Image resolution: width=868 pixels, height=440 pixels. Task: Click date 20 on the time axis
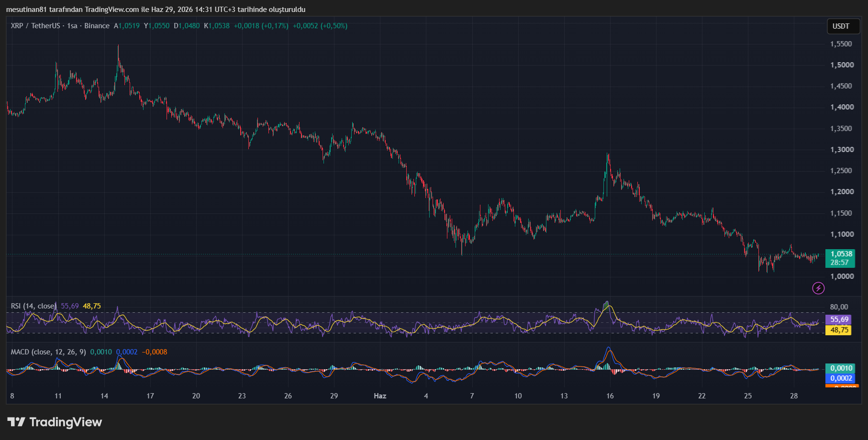(196, 396)
